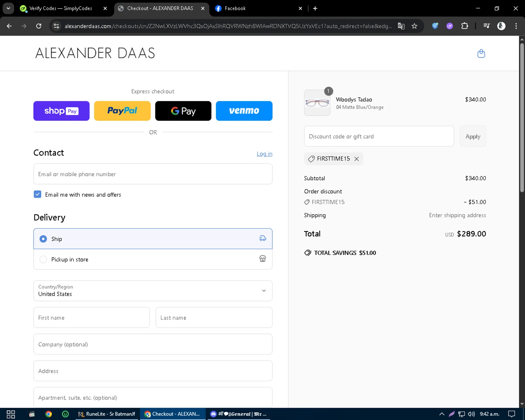Pay with Venmo button

(244, 111)
